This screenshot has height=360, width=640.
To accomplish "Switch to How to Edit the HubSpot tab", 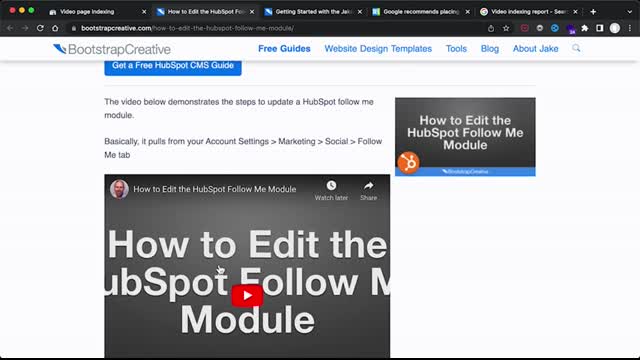I will point(205,12).
